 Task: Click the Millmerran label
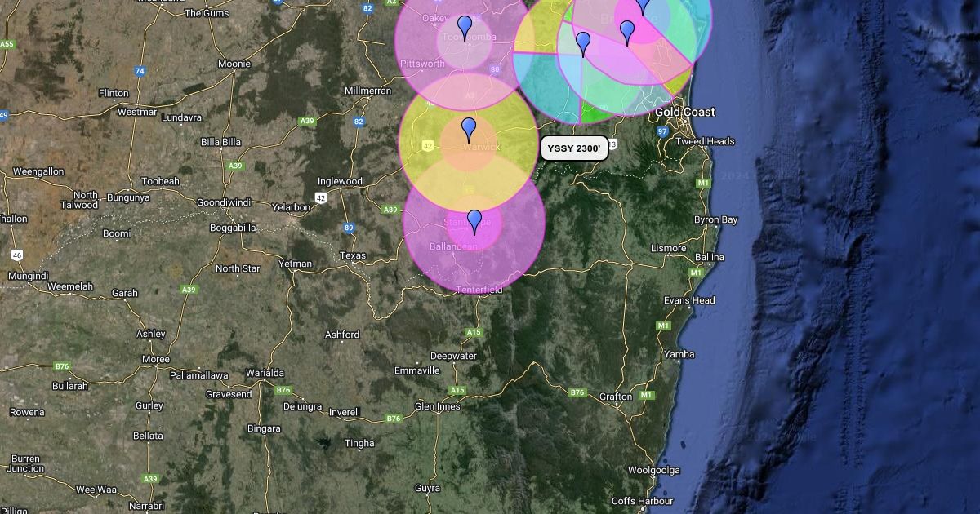(x=368, y=91)
